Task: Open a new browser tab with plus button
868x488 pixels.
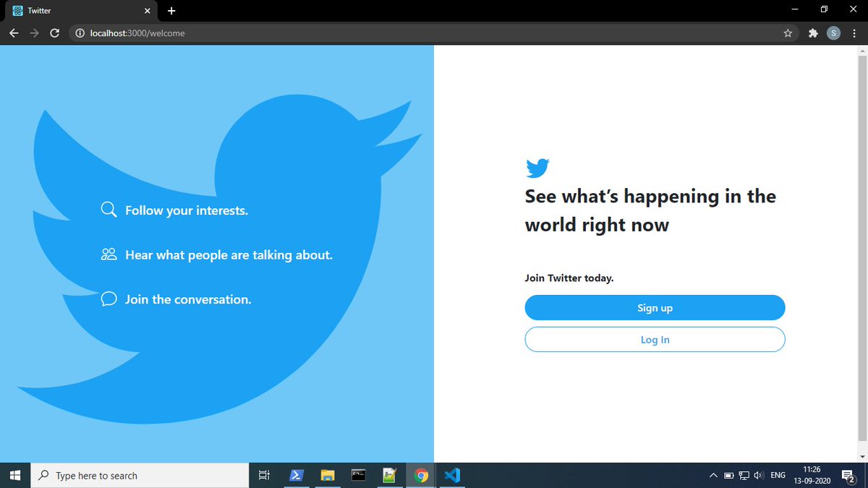Action: tap(171, 11)
